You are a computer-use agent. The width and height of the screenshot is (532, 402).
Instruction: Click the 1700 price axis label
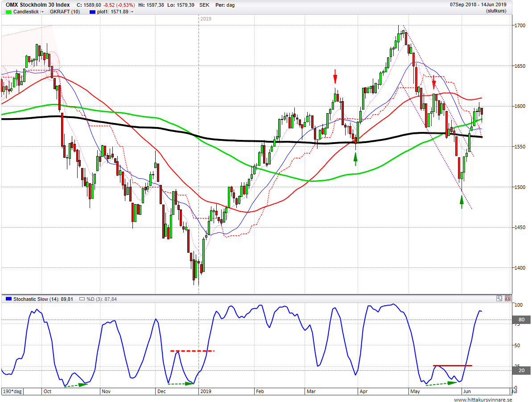(x=520, y=25)
